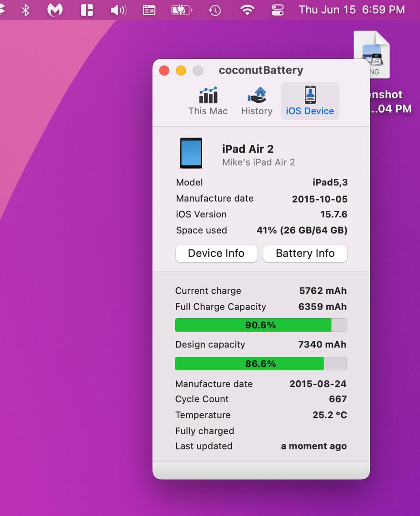Image resolution: width=420 pixels, height=516 pixels.
Task: Open the Malwarebytes menu bar icon
Action: [x=55, y=10]
